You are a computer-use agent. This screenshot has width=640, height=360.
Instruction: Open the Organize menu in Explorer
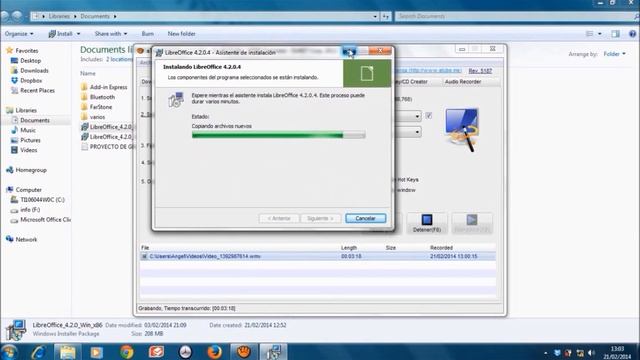click(x=19, y=34)
